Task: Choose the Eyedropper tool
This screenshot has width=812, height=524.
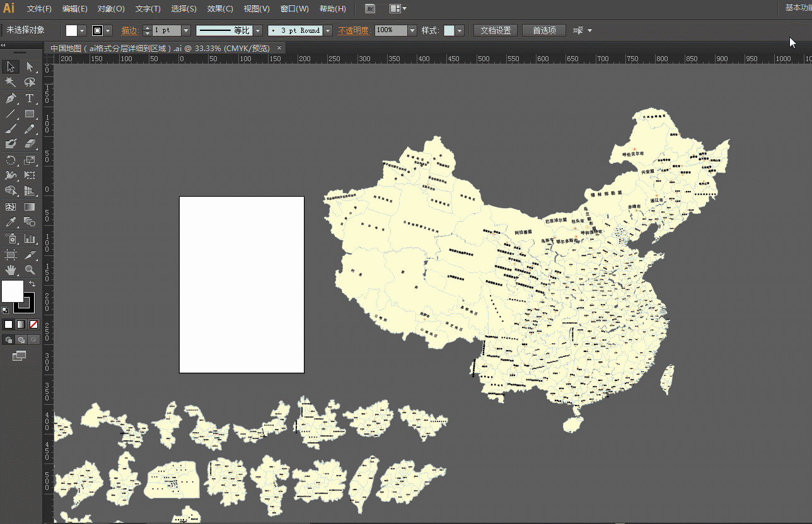Action: 11,222
